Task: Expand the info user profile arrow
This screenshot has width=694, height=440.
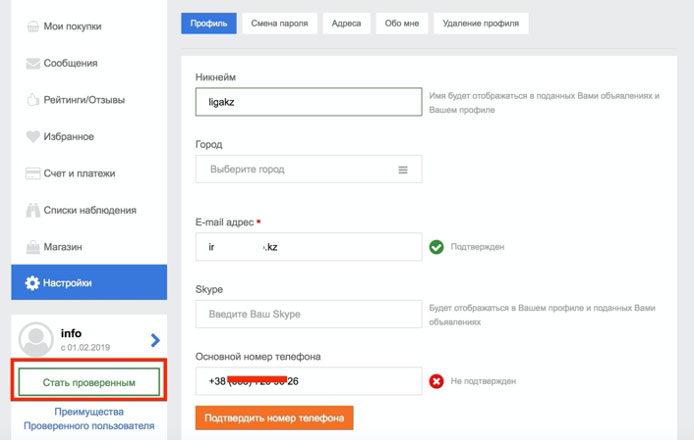Action: click(x=154, y=340)
